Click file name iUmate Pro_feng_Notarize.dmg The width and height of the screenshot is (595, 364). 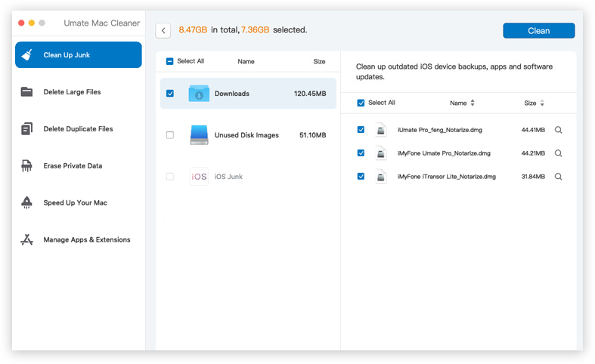pos(440,130)
